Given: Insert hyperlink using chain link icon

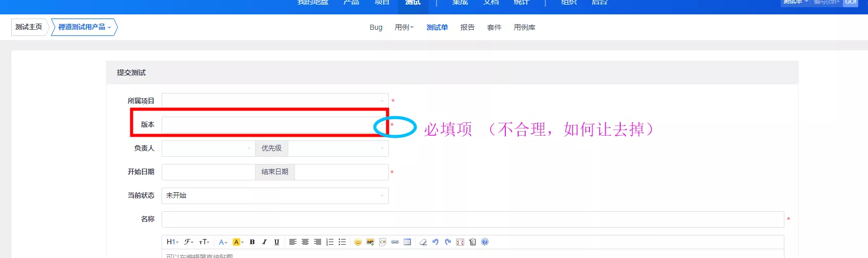Looking at the screenshot, I should click(x=395, y=242).
